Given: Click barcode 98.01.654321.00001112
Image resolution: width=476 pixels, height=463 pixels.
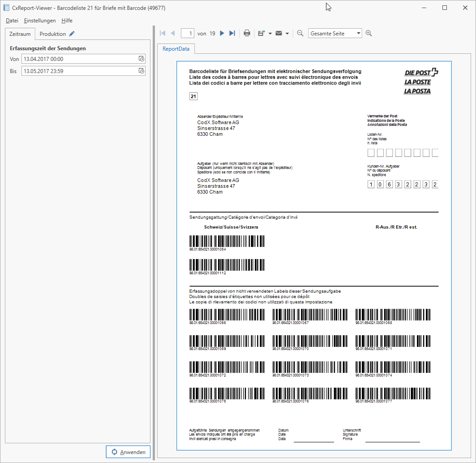Looking at the screenshot, I should pyautogui.click(x=227, y=265).
